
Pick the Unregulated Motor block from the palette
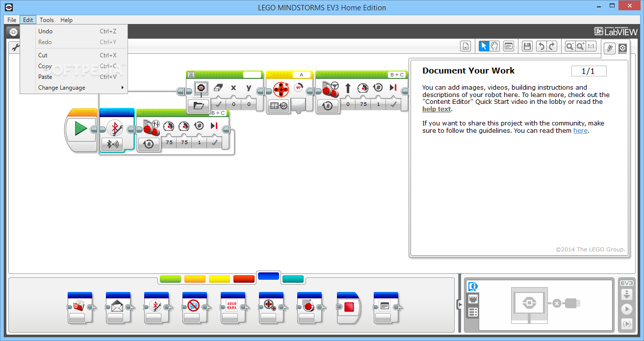coord(270,308)
